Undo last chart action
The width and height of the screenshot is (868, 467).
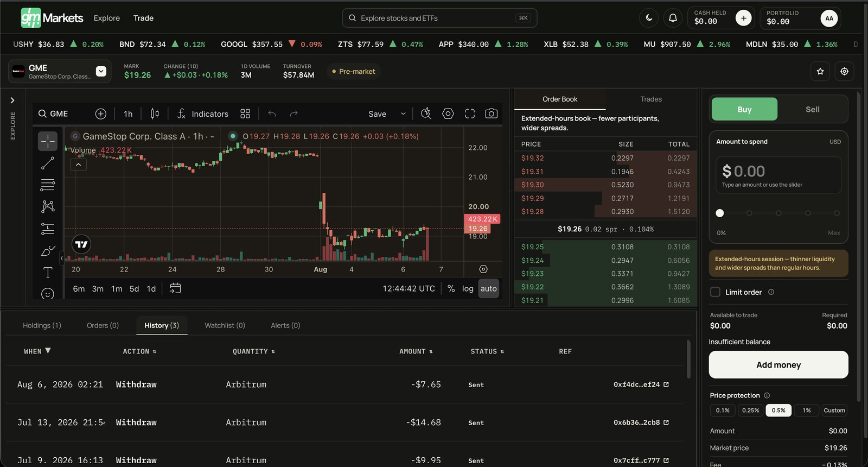click(272, 113)
